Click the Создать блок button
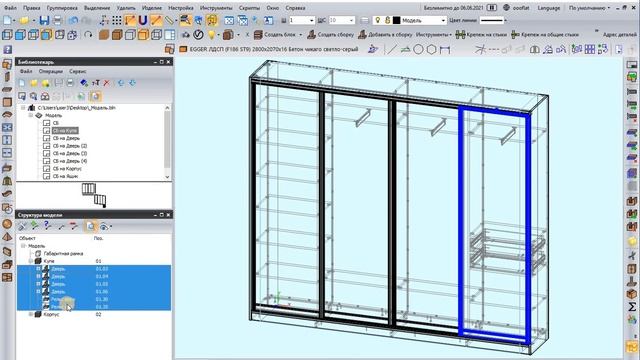Image resolution: width=640 pixels, height=360 pixels. (276, 35)
